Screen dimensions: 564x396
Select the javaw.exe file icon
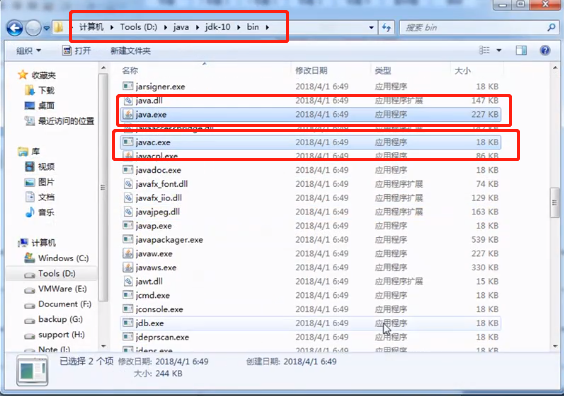coord(128,254)
